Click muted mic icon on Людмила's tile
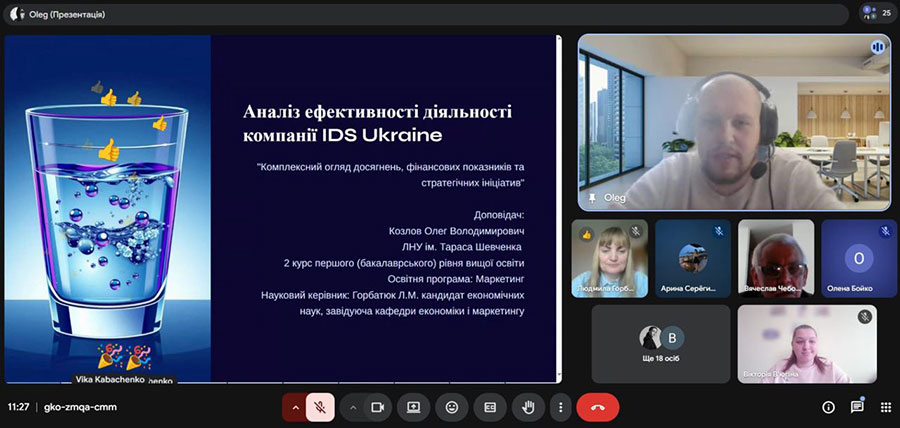The height and width of the screenshot is (428, 900). pos(635,231)
